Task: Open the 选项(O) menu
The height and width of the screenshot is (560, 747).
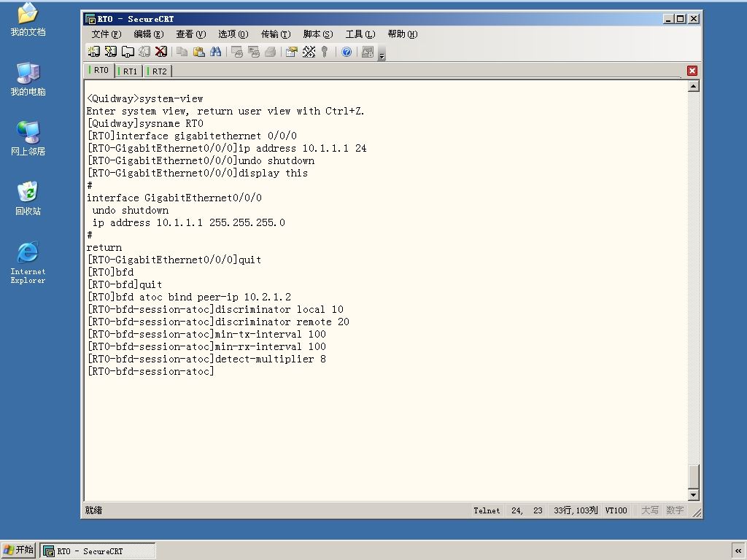Action: pyautogui.click(x=233, y=34)
